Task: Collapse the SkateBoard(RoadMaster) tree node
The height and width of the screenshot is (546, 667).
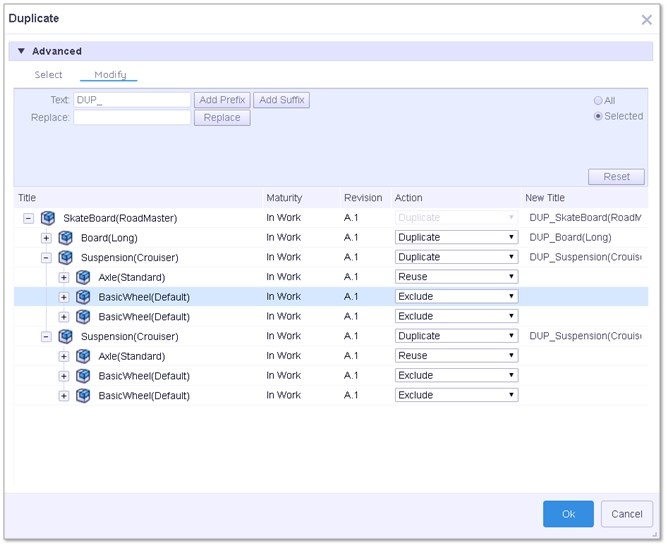Action: pyautogui.click(x=28, y=218)
